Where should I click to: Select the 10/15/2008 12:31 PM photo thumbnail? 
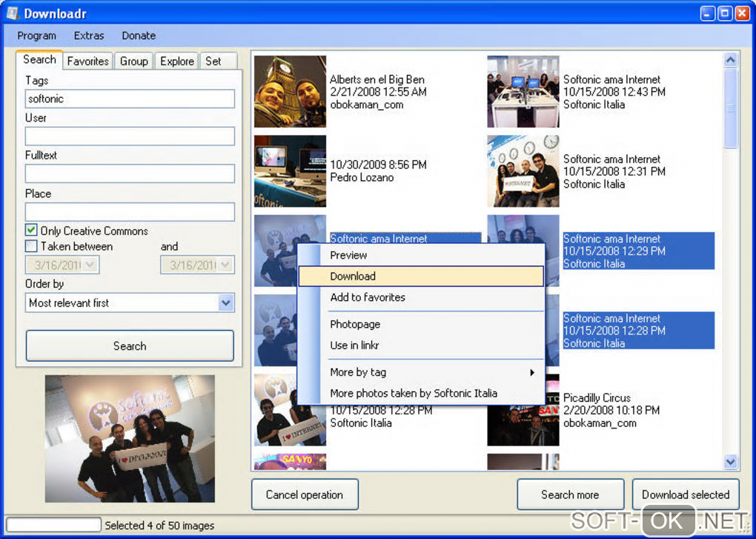(523, 171)
